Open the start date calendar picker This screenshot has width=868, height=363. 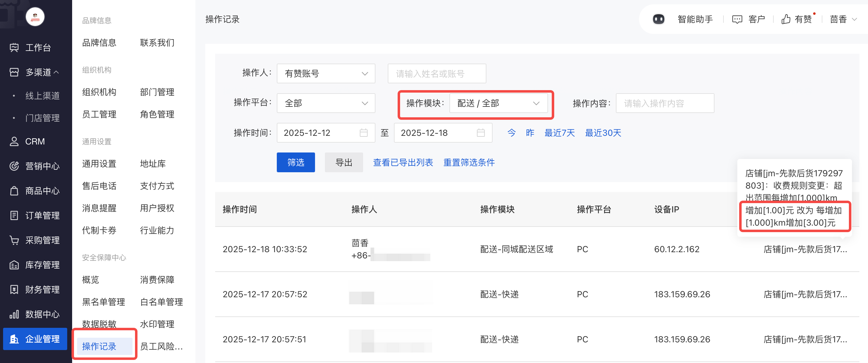pos(363,133)
